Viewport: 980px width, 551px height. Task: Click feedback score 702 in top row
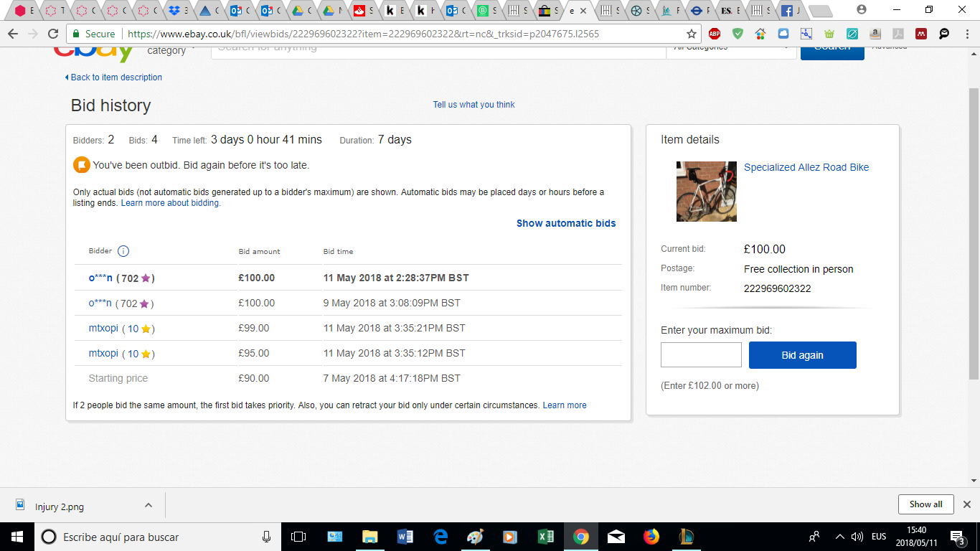130,278
